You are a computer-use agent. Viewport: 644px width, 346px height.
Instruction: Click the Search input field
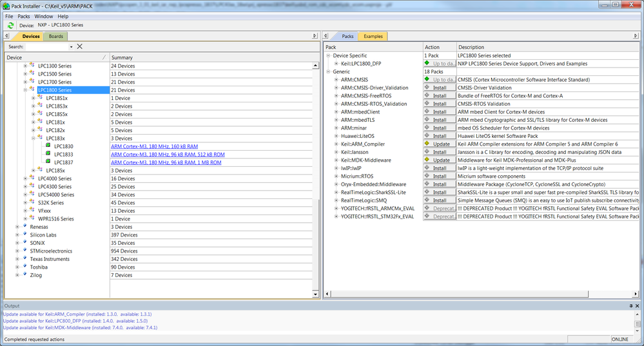[46, 47]
